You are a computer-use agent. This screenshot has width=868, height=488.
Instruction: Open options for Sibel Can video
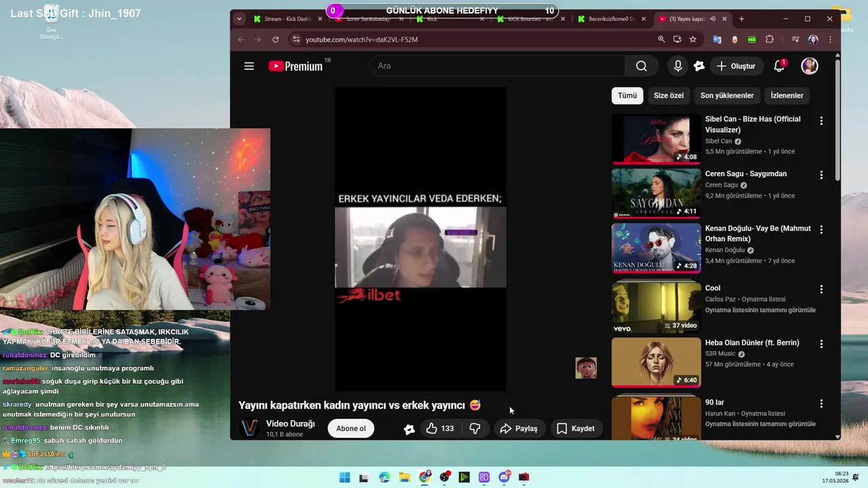pyautogui.click(x=821, y=121)
